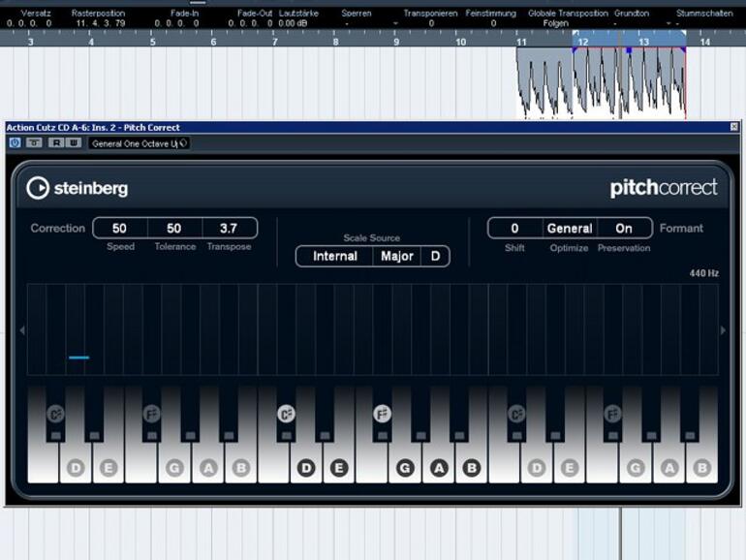Toggle the plugin power/bypass button
The image size is (746, 560).
(15, 142)
